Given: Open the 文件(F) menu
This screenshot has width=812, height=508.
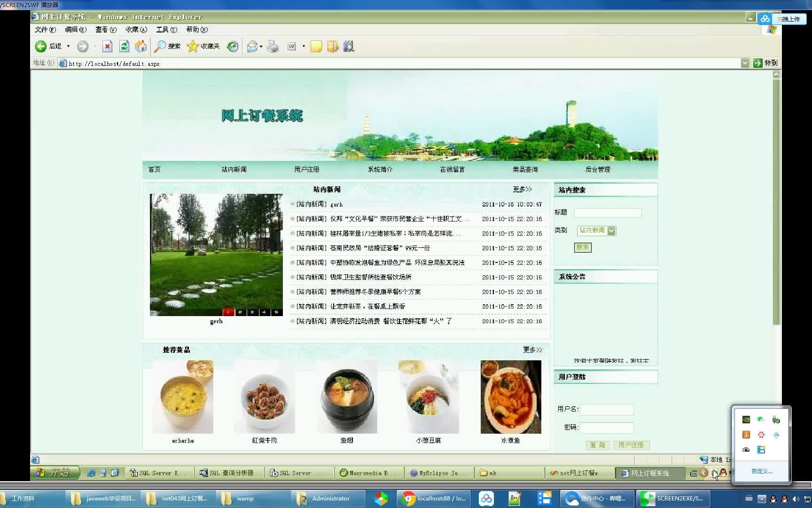Looking at the screenshot, I should (45, 30).
